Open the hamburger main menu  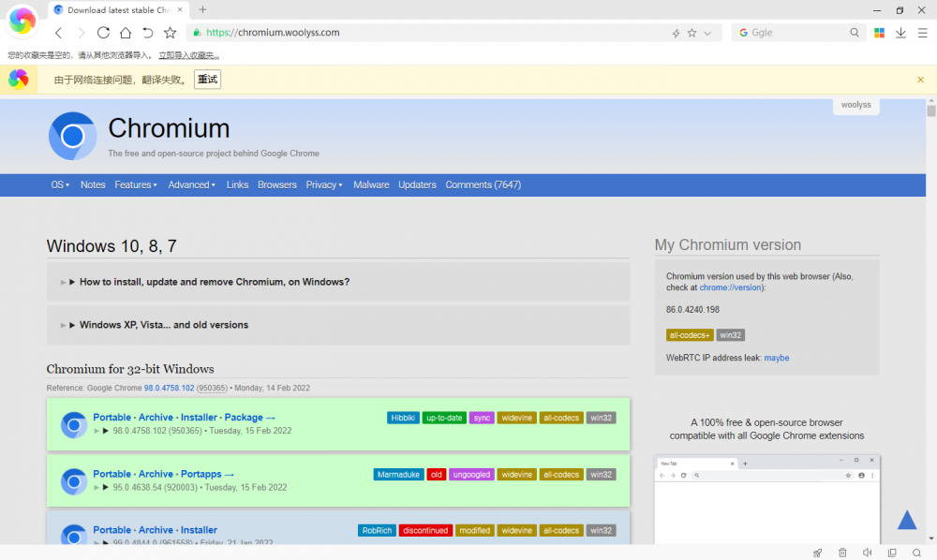(922, 33)
